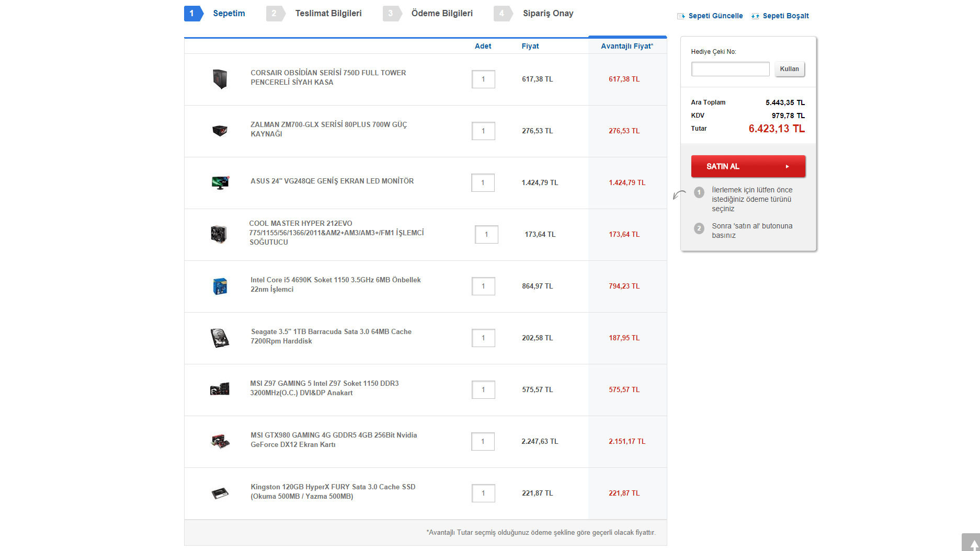
Task: Click the ASUS monitor product image
Action: 220,182
